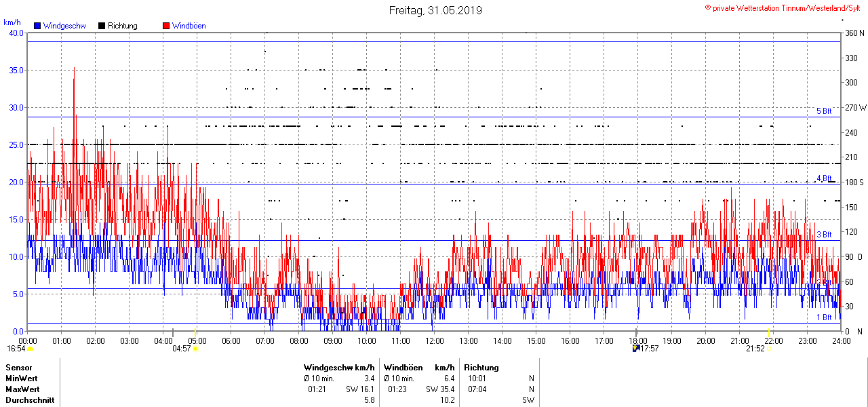Click the pale sun marker beside 21:52
Screen dimensions: 868x407
[769, 349]
